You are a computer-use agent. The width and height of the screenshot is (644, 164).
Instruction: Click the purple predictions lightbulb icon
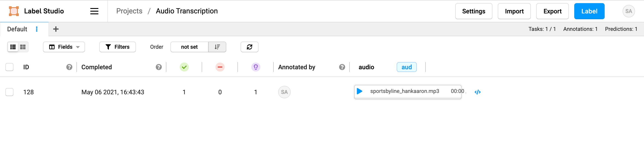tap(256, 67)
